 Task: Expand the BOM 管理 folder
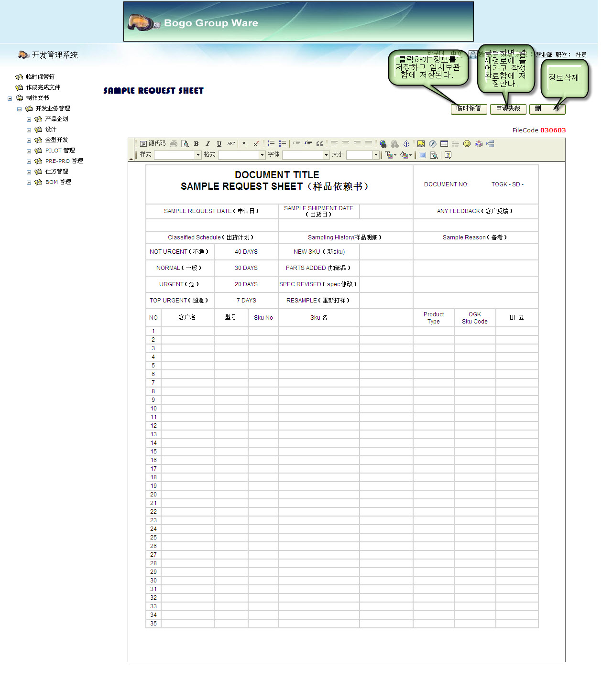point(29,183)
